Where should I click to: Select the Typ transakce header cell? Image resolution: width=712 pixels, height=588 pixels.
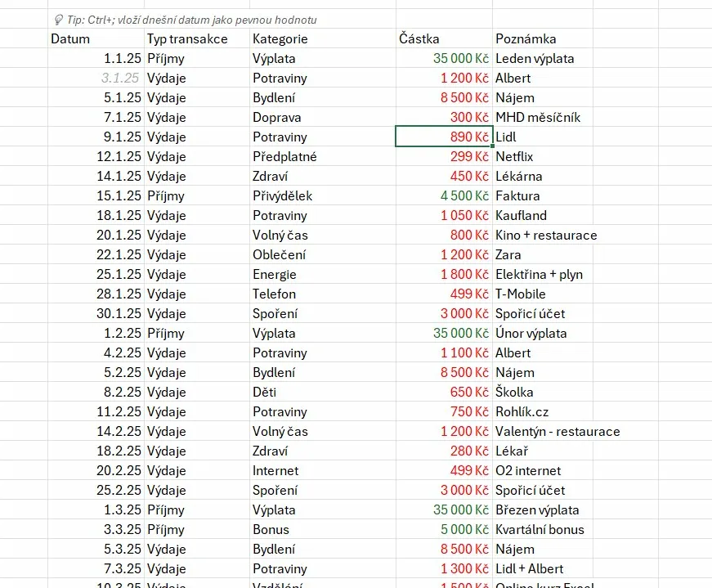197,38
